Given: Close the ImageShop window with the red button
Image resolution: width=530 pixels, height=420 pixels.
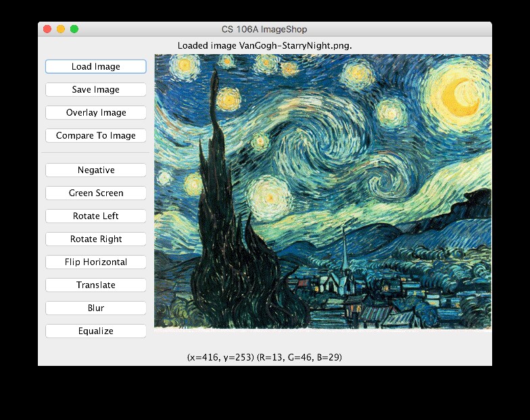Looking at the screenshot, I should [47, 30].
